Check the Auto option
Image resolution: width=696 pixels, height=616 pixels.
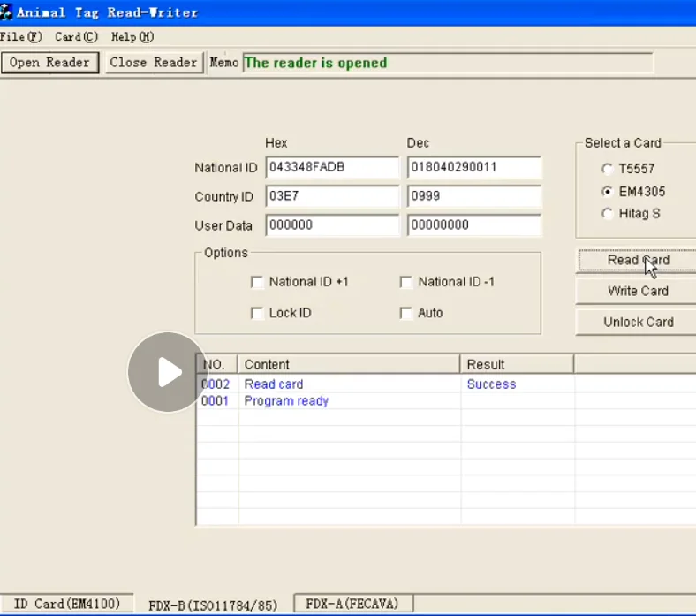pyautogui.click(x=406, y=313)
